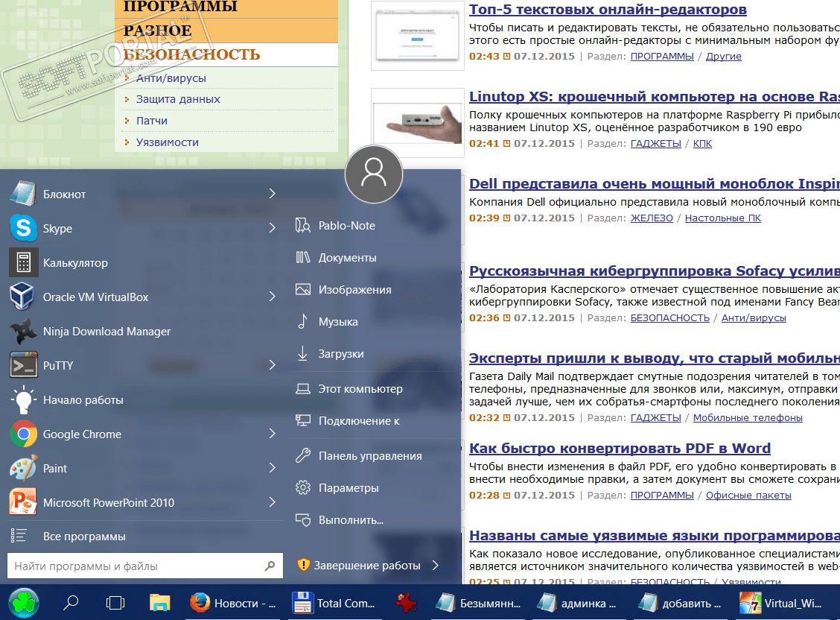Click Linutop XS article thumbnail image

[417, 123]
